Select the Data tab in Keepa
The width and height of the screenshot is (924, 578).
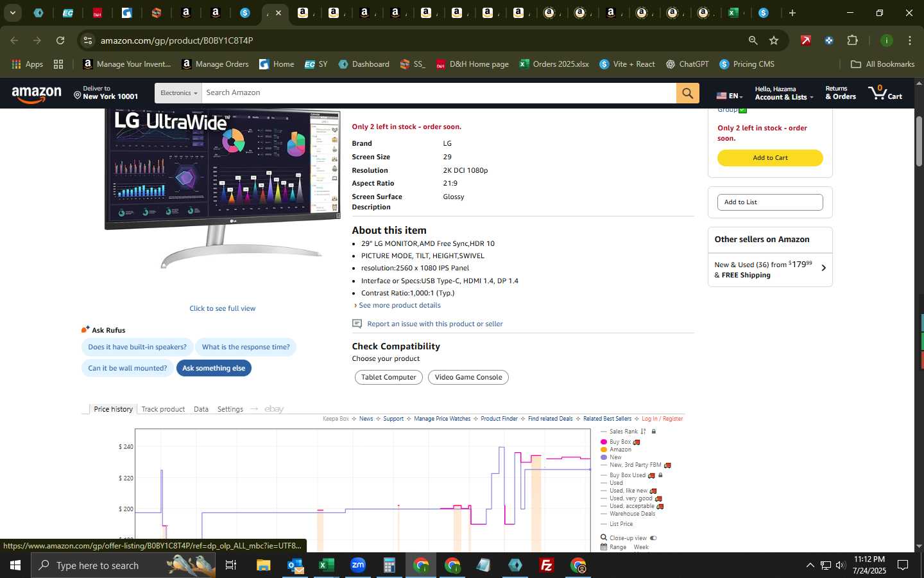[201, 409]
